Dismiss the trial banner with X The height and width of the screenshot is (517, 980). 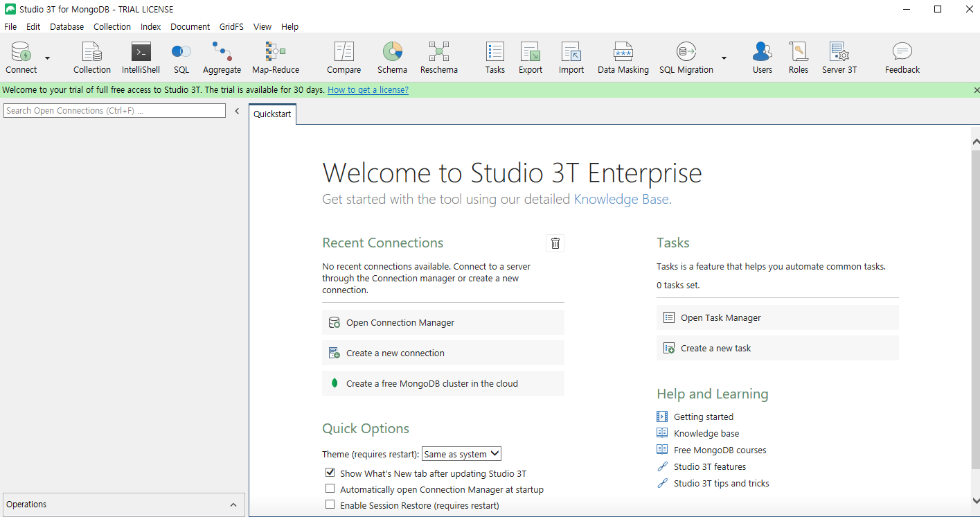(977, 90)
